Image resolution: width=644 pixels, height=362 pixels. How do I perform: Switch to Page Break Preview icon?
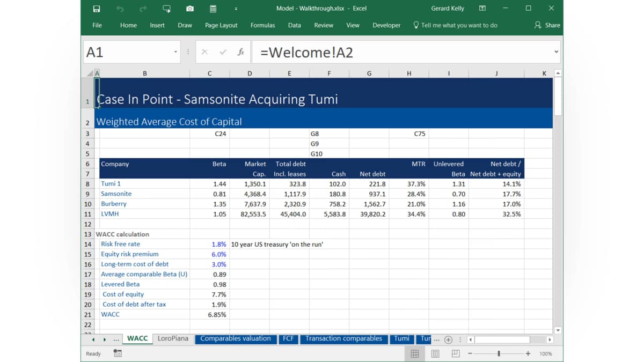(x=456, y=353)
